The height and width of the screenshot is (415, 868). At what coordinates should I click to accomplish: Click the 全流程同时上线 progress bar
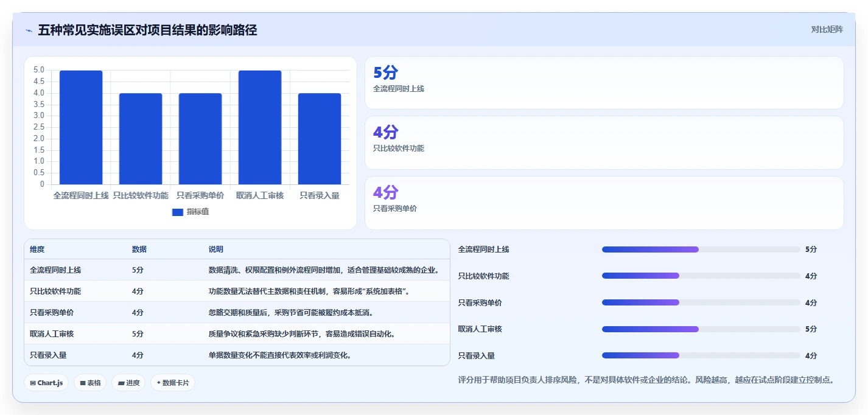point(701,249)
